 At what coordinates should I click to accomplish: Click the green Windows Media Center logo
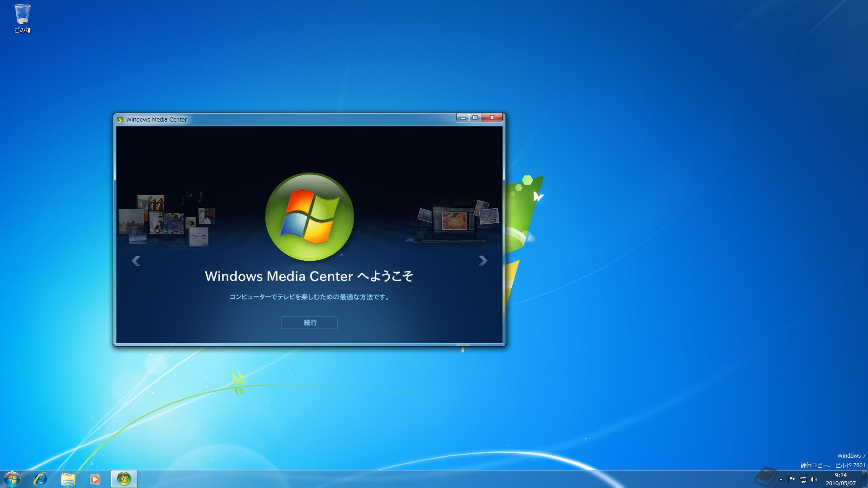pyautogui.click(x=309, y=217)
